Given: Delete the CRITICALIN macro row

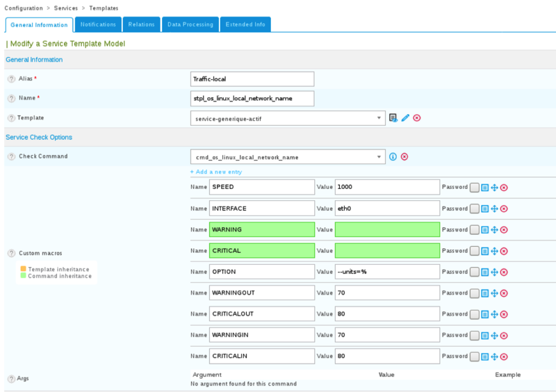Looking at the screenshot, I should (x=504, y=356).
